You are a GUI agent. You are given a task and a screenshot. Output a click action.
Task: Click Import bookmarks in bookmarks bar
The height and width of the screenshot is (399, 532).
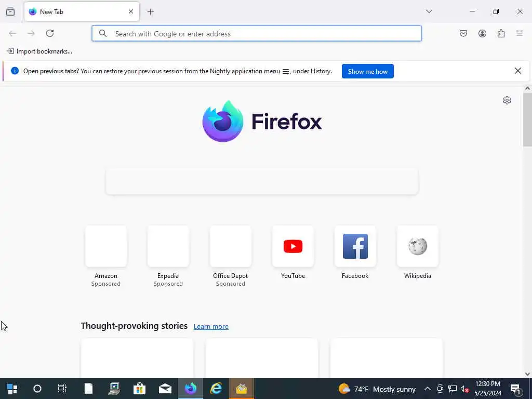(39, 51)
